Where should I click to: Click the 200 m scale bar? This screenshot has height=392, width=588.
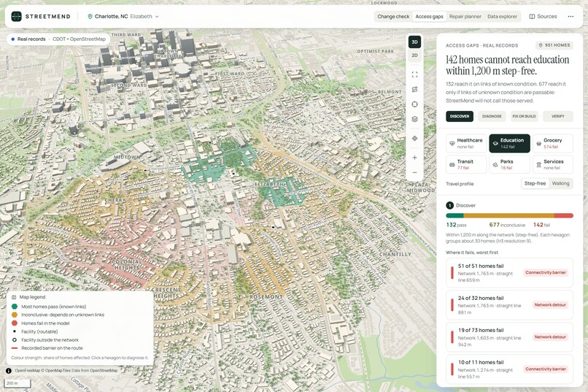point(18,383)
